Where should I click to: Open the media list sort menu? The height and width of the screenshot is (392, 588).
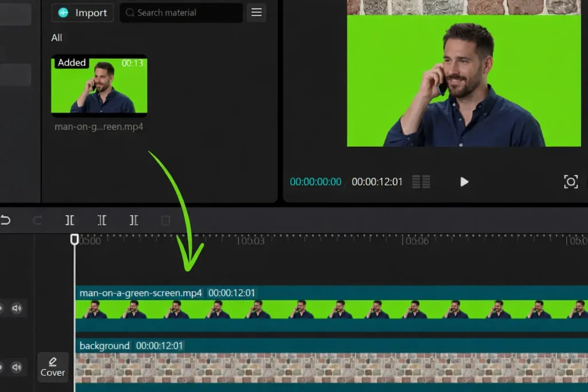[x=257, y=13]
